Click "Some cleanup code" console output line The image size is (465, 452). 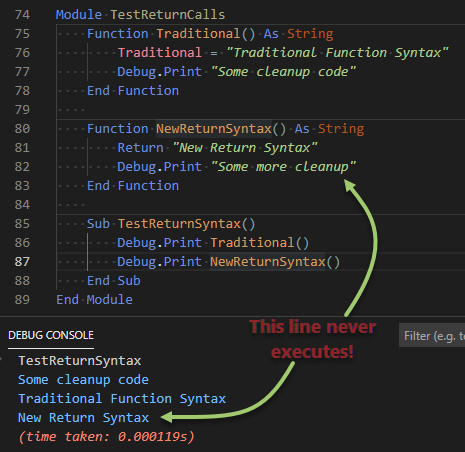(x=83, y=380)
